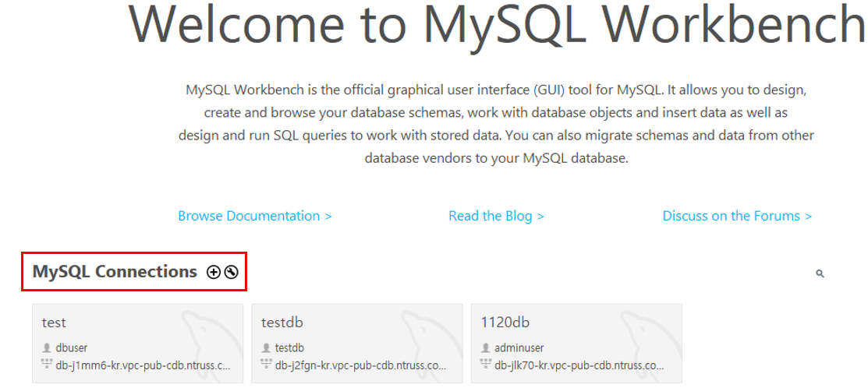Open the Browse Documentation link

tap(255, 216)
